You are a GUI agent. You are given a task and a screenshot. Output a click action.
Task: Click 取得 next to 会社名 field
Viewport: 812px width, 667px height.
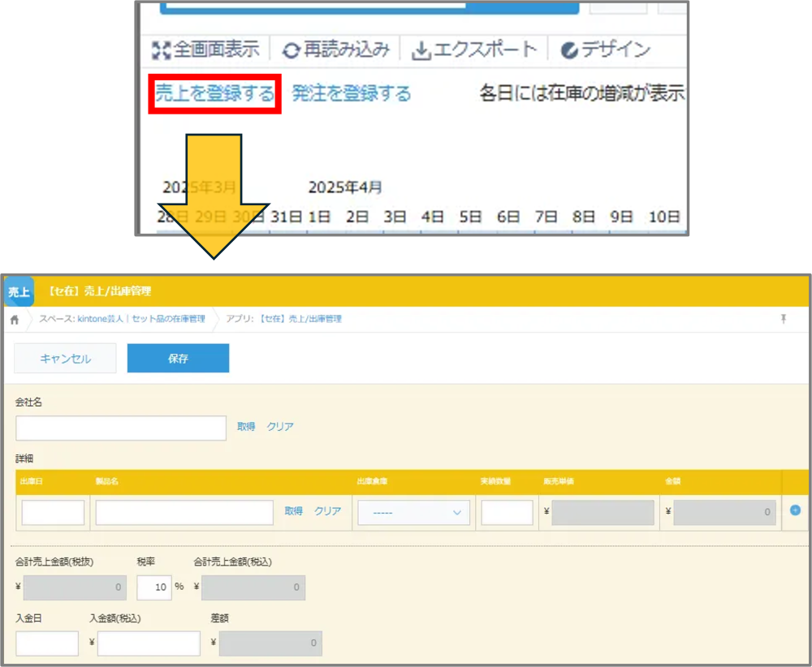pyautogui.click(x=246, y=427)
